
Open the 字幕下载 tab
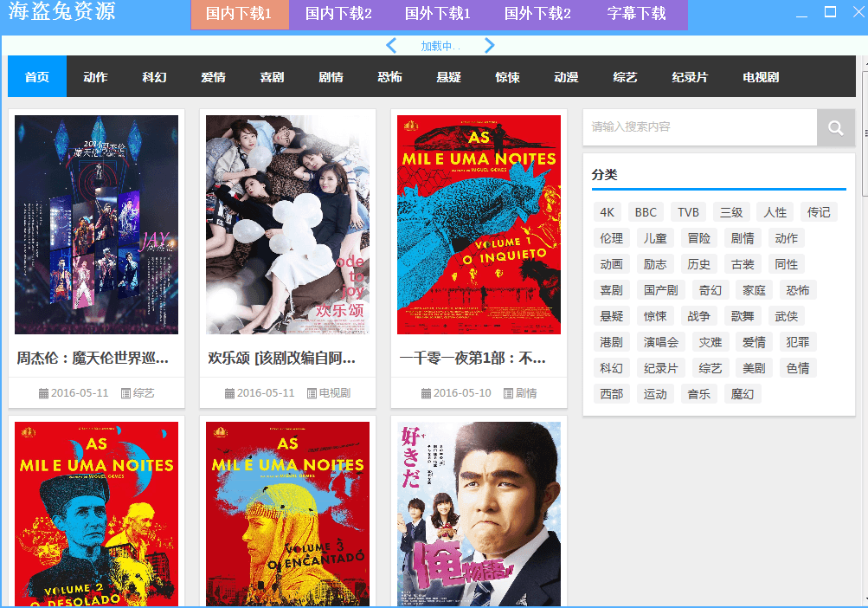tap(637, 14)
